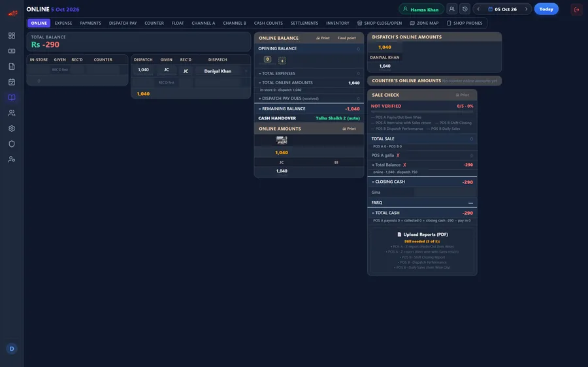Viewport: 588px width, 367px height.
Task: Switch to the EXPENSE tab
Action: pos(63,23)
